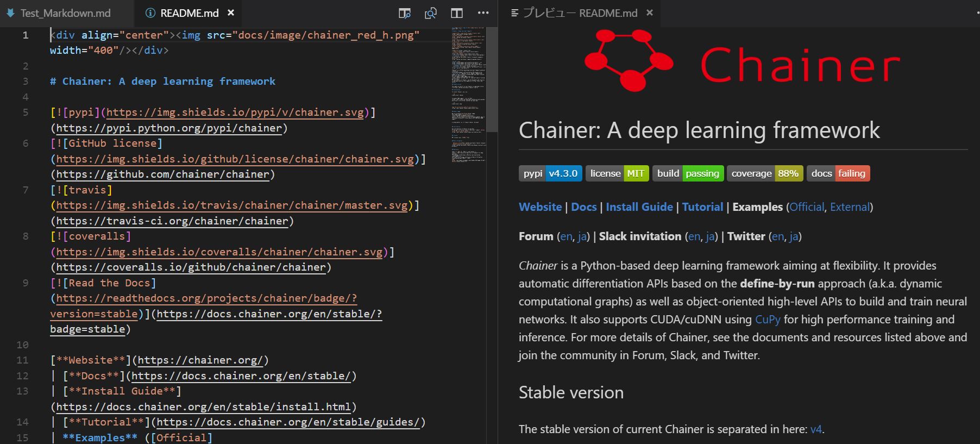980x444 pixels.
Task: Open the Docs link in preview
Action: [x=584, y=207]
